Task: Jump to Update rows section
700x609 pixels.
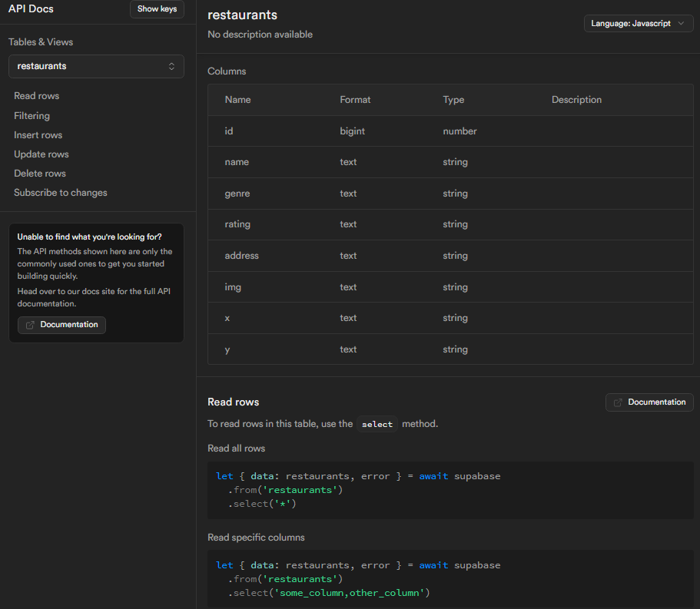Action: coord(41,154)
